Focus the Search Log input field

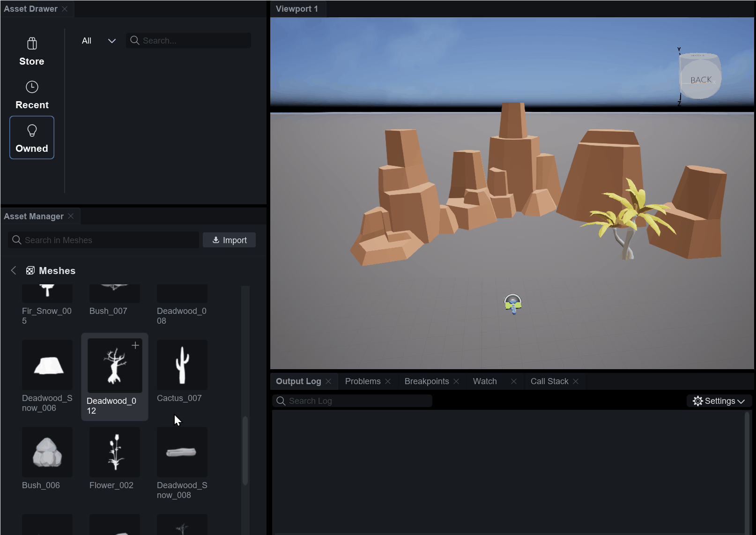coord(352,401)
